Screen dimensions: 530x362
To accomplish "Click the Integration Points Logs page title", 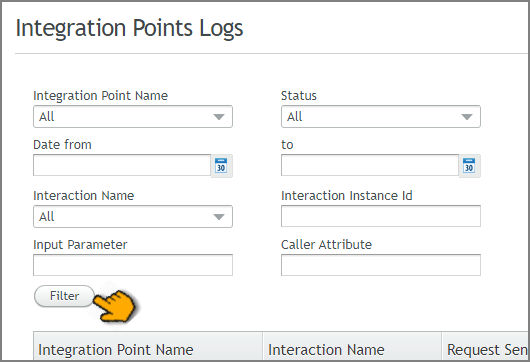I will click(129, 28).
